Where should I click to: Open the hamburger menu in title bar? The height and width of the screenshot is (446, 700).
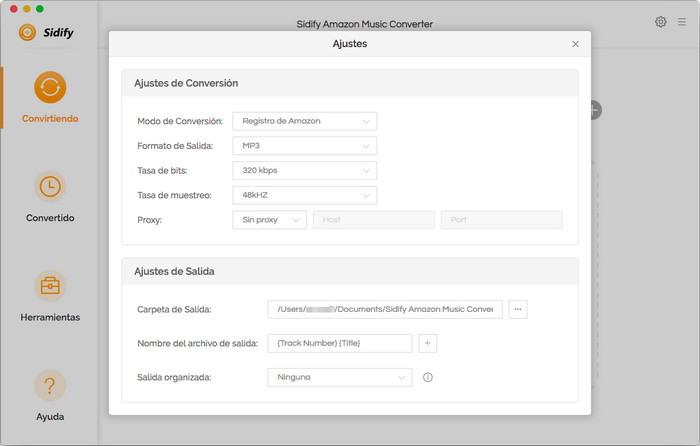(682, 22)
